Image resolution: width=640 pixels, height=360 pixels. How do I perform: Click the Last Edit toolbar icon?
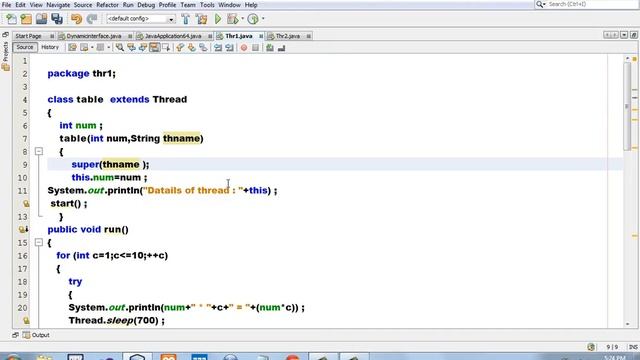[x=72, y=48]
